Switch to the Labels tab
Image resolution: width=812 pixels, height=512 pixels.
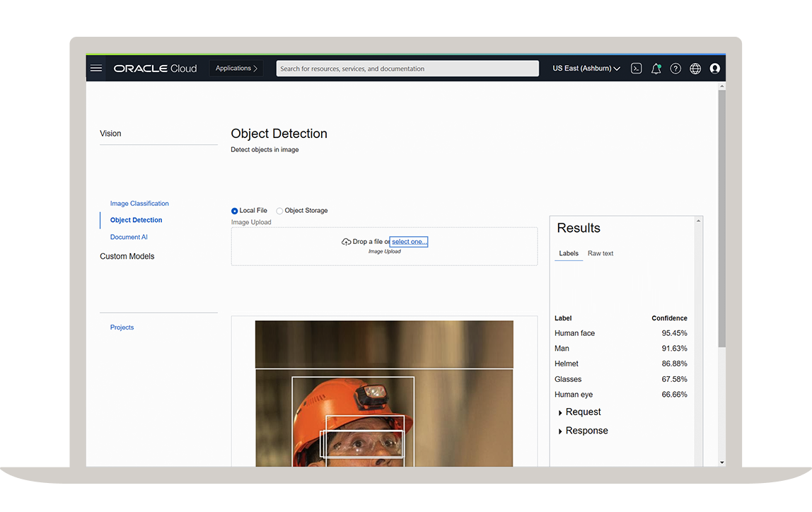tap(569, 253)
